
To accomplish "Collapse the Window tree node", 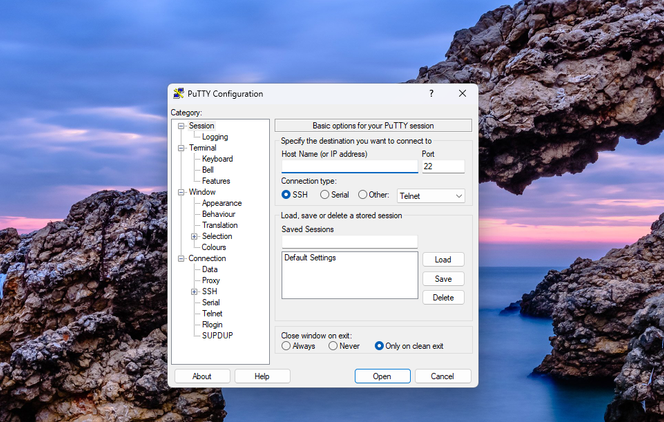I will [x=181, y=192].
